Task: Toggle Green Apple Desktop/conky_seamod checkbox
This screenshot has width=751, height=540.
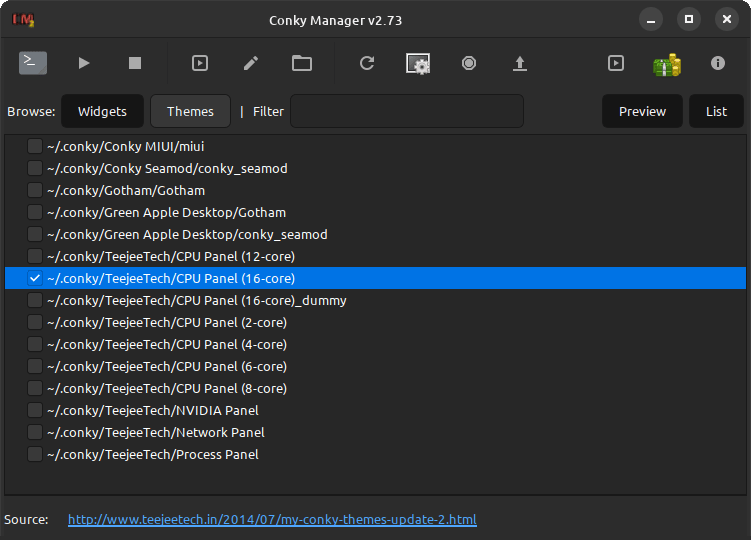Action: [35, 234]
